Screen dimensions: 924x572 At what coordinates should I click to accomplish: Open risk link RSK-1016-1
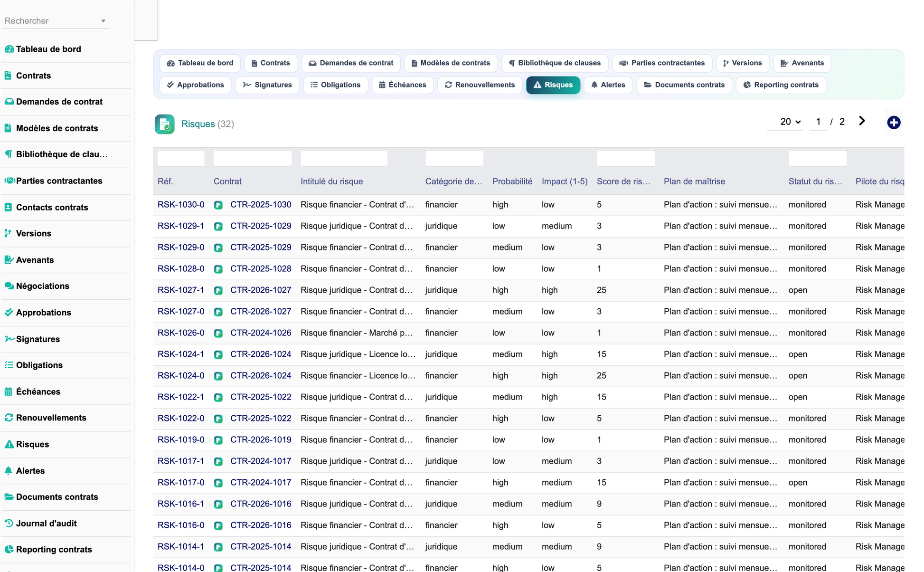pos(181,504)
